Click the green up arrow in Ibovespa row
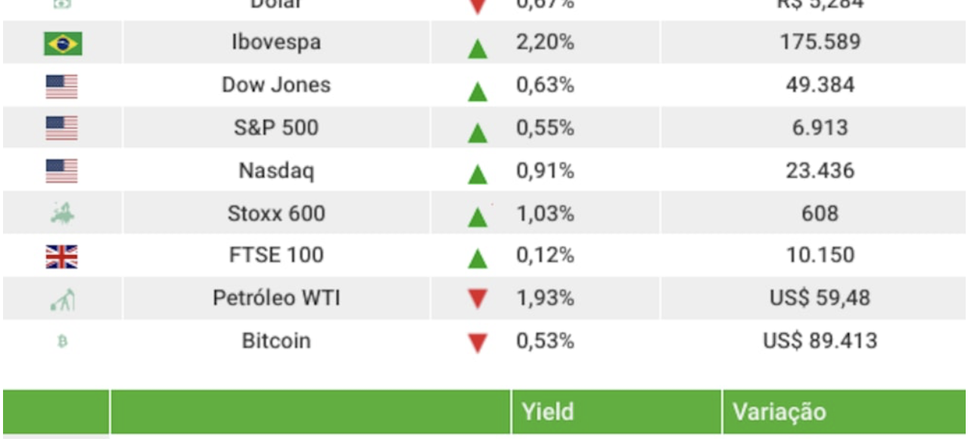The width and height of the screenshot is (971, 439). 478,48
